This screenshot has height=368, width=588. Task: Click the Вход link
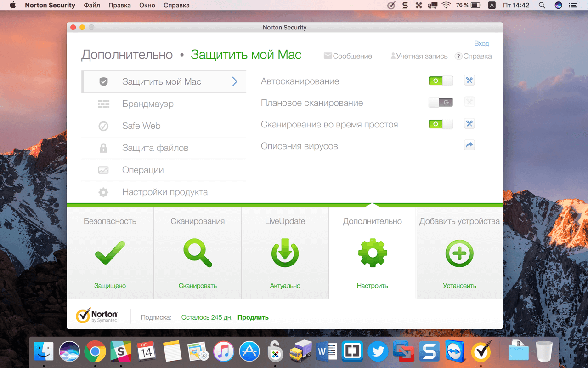click(x=481, y=43)
